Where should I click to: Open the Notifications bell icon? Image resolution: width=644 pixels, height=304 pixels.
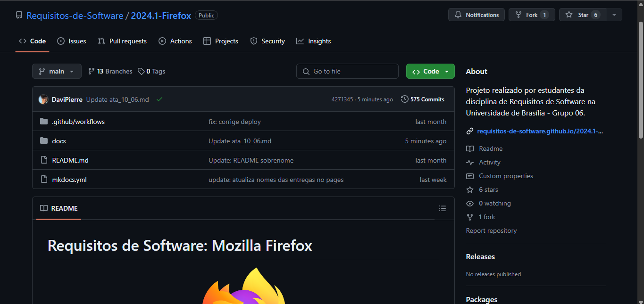tap(458, 15)
